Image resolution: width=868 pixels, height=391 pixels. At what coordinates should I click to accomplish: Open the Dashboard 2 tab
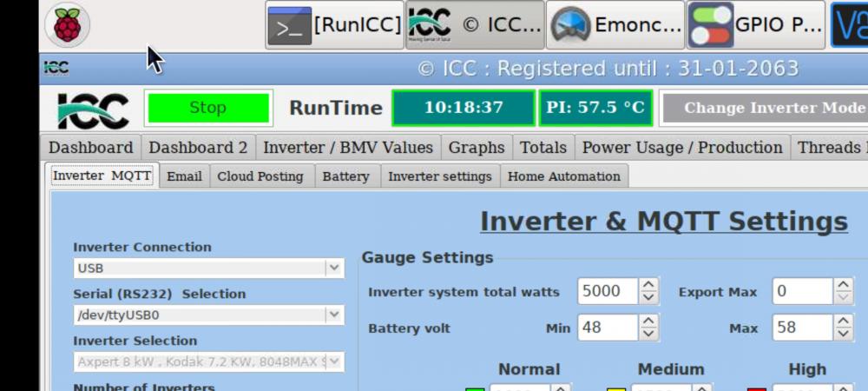pos(198,148)
